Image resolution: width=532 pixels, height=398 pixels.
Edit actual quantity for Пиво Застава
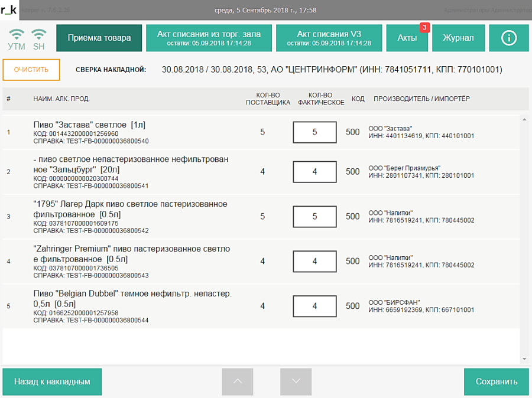pos(314,132)
